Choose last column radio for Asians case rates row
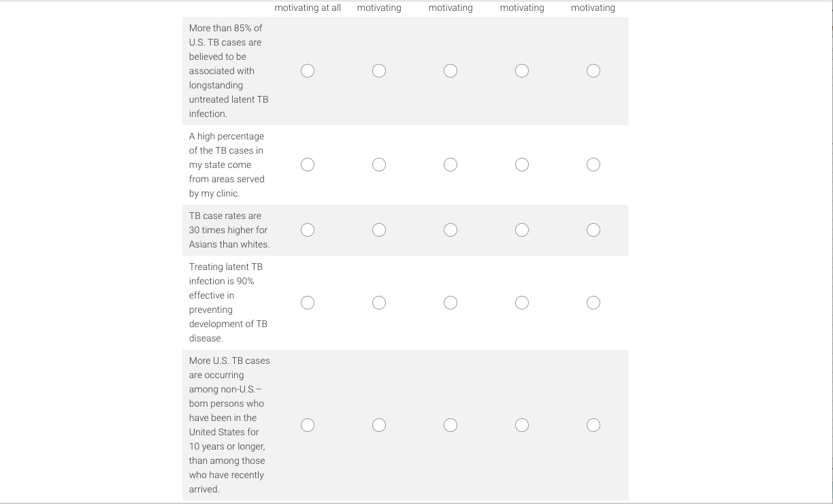Screen dimensions: 833x504 (x=593, y=230)
